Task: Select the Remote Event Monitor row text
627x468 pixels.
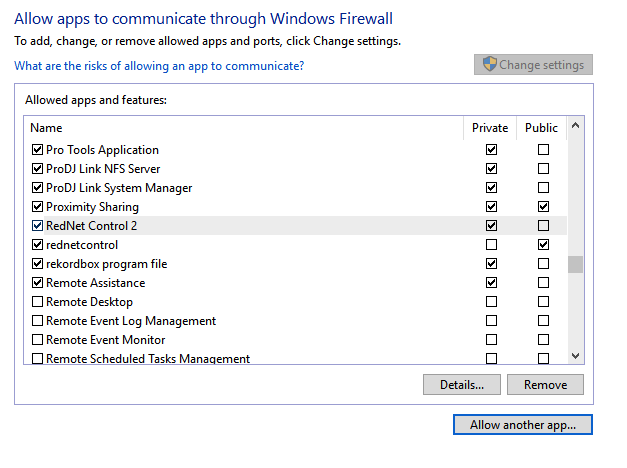Action: pyautogui.click(x=106, y=340)
